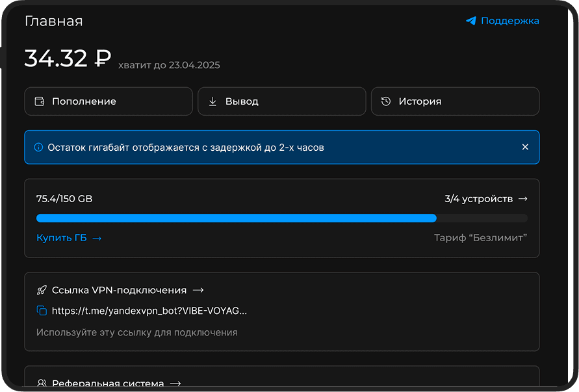This screenshot has width=579, height=392.
Task: Click the wallet icon in Пополнение
Action: (x=40, y=101)
